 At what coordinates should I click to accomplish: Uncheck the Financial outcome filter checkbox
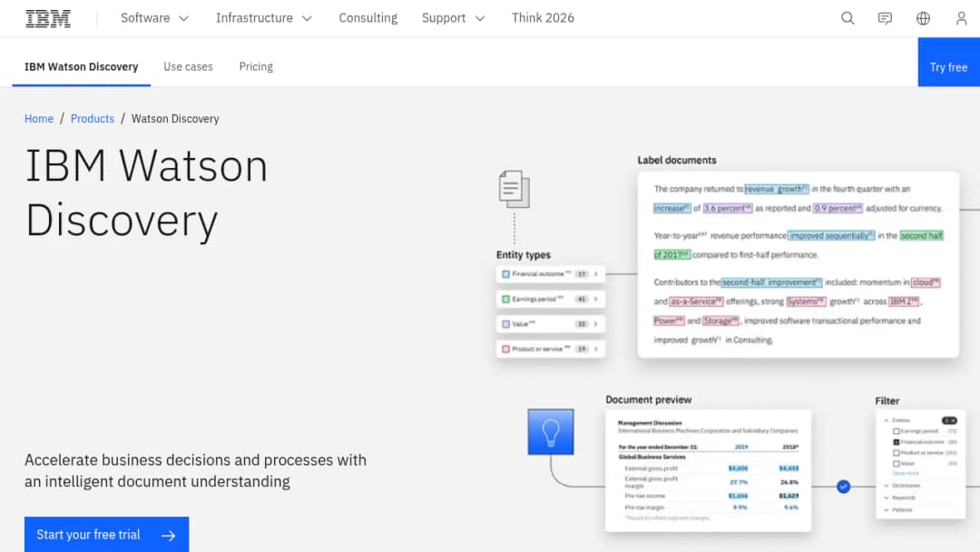[x=897, y=442]
